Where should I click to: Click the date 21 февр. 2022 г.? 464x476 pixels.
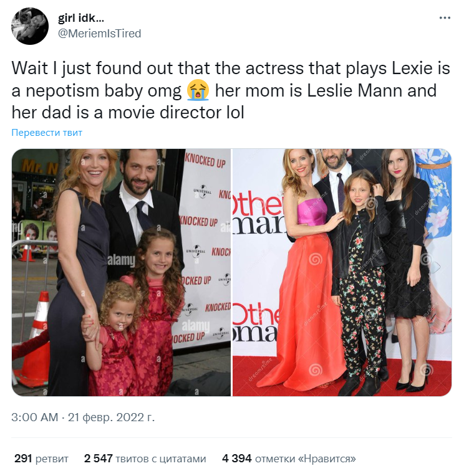point(111,417)
